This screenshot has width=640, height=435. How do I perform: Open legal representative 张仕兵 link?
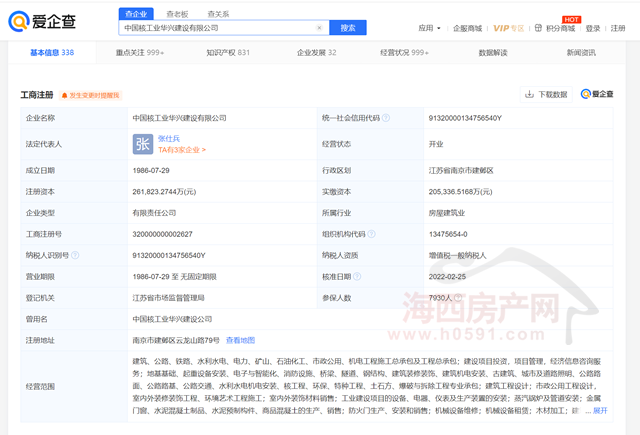click(169, 138)
